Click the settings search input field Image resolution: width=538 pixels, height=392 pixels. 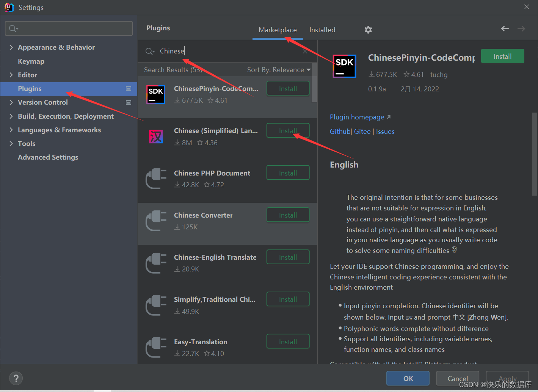69,28
